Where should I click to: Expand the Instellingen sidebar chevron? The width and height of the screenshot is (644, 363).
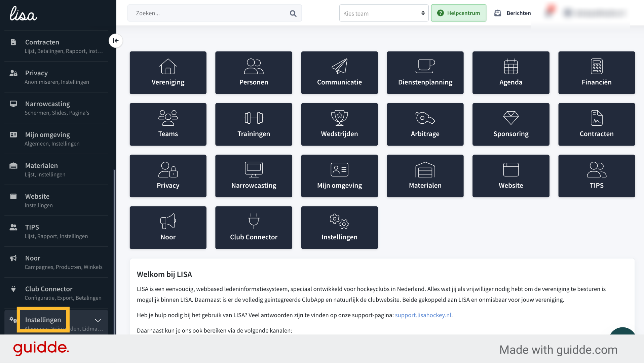98,320
